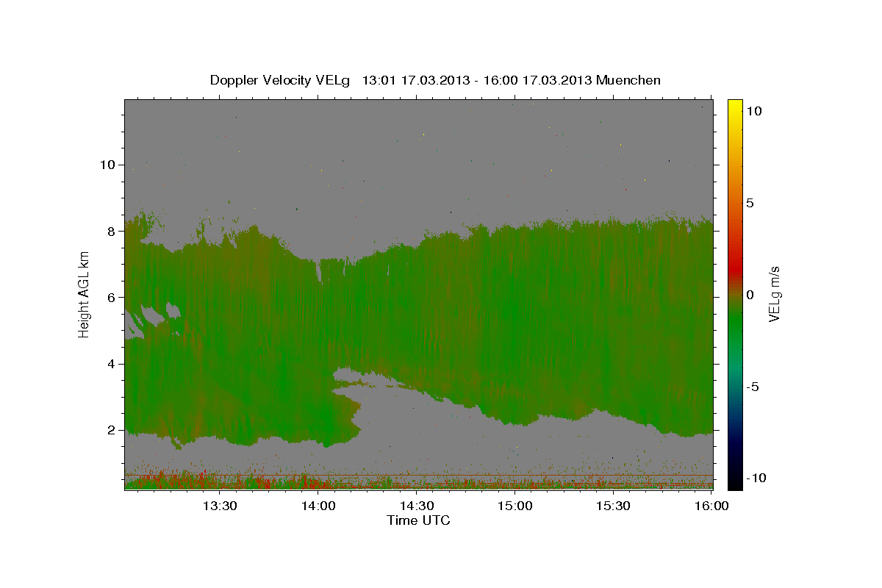
Task: Click the 14:30 time tick label
Action: 417,506
